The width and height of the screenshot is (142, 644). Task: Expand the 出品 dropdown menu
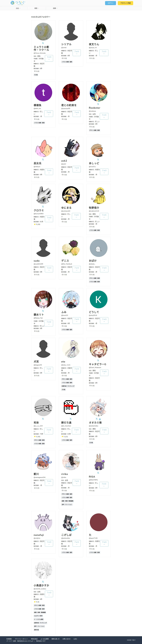click(18, 8)
